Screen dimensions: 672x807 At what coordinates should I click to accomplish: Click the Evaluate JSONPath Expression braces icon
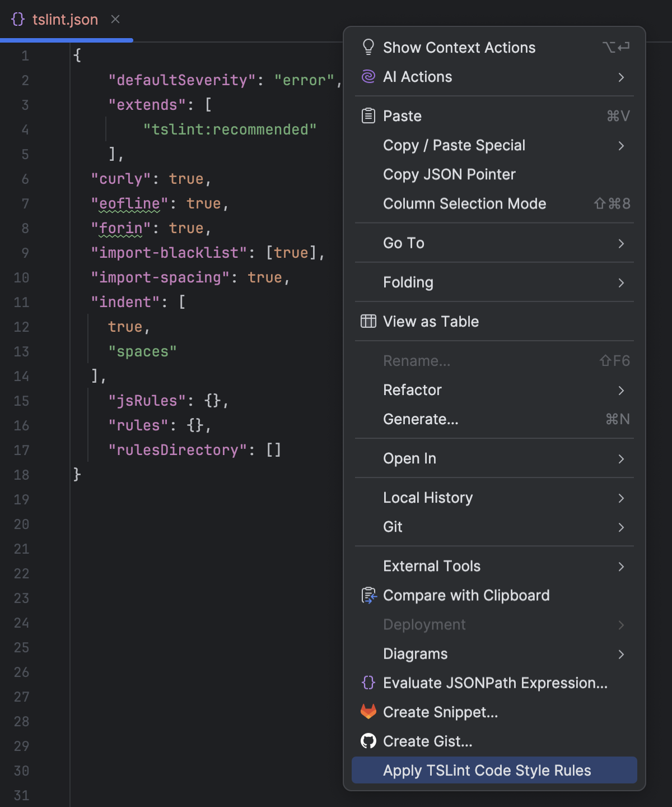[368, 683]
